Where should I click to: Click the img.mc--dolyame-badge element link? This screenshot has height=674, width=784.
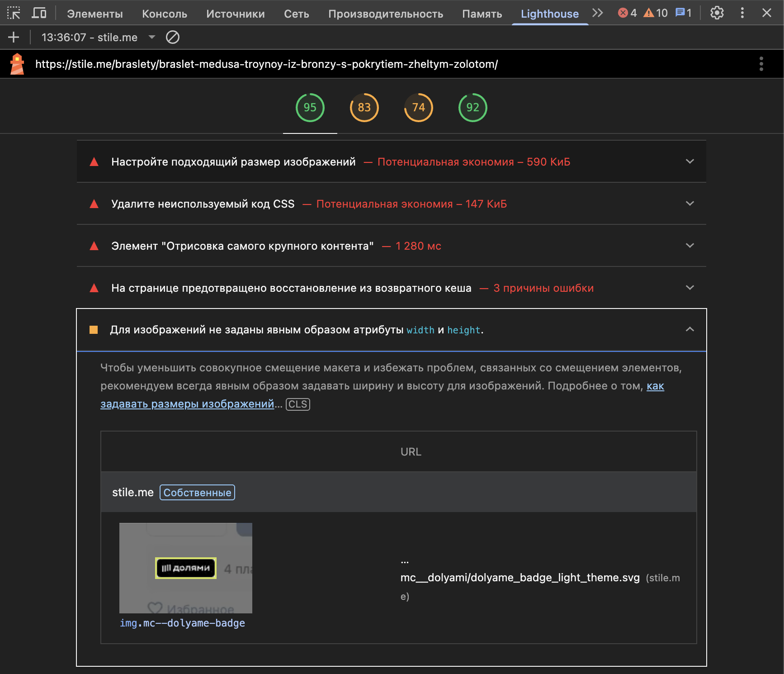(x=182, y=623)
